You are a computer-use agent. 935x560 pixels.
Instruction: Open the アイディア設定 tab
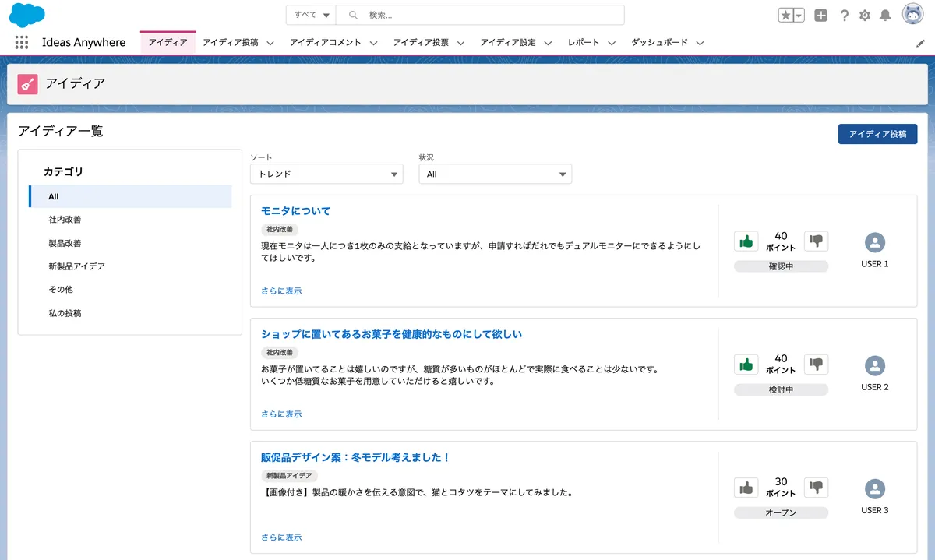point(508,43)
